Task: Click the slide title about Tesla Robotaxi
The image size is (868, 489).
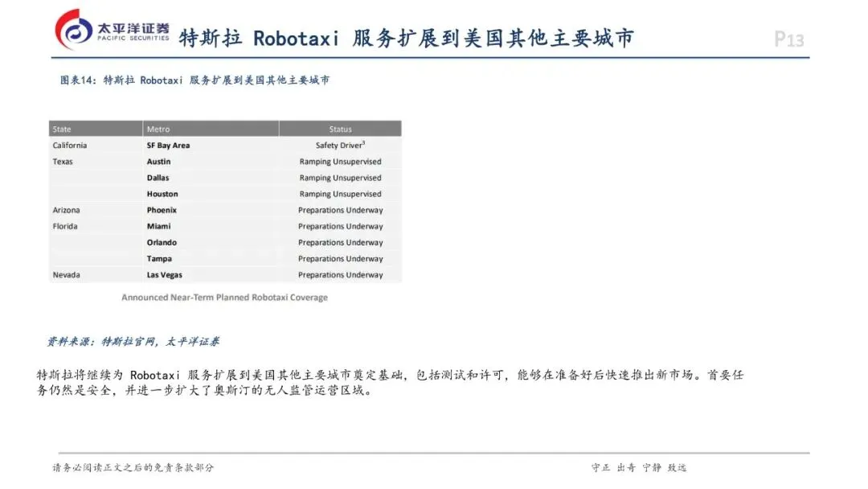Action: pos(406,39)
